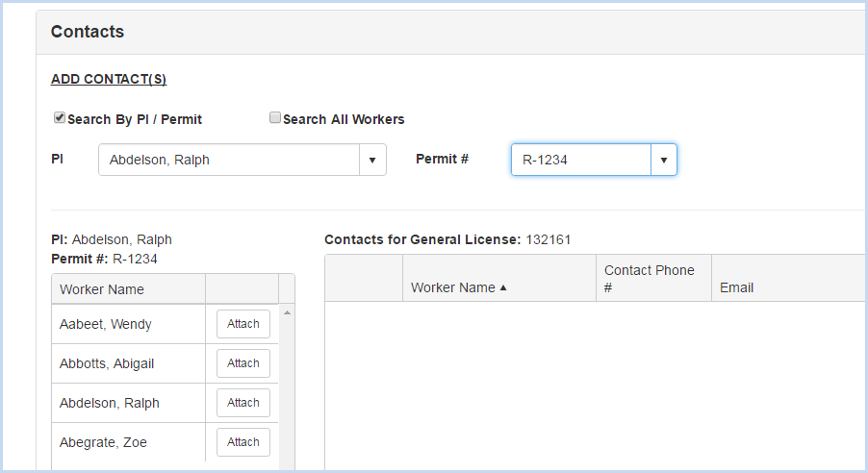Click the worker list scrollbar up arrow

pos(287,312)
